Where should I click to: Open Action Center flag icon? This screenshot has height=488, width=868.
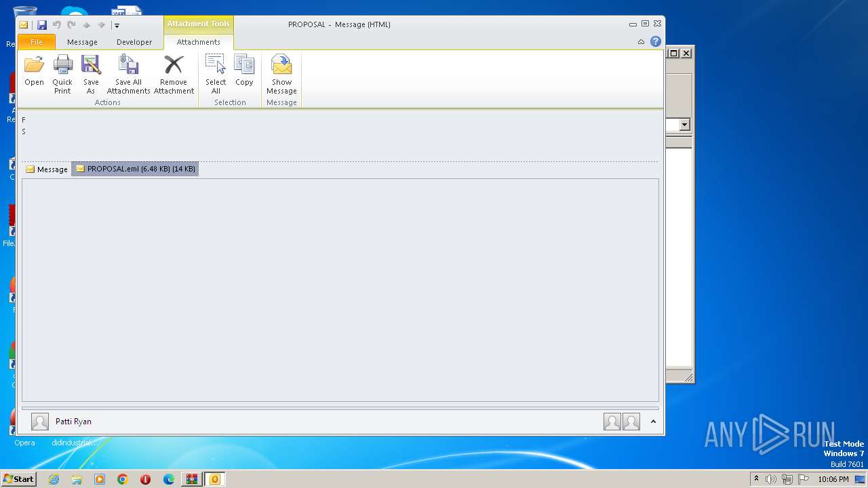point(804,479)
